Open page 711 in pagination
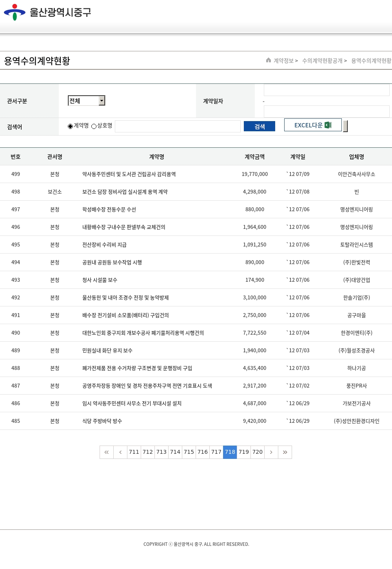The width and height of the screenshot is (392, 569). coord(134,452)
